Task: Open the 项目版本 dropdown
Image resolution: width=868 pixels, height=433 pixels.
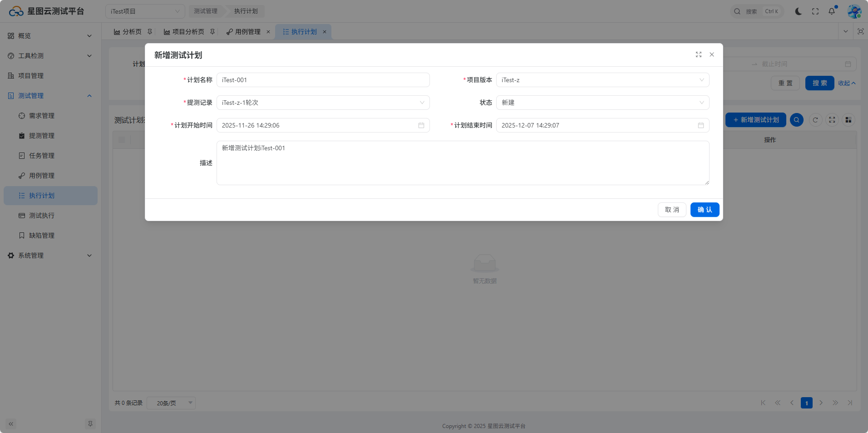Action: (x=602, y=80)
